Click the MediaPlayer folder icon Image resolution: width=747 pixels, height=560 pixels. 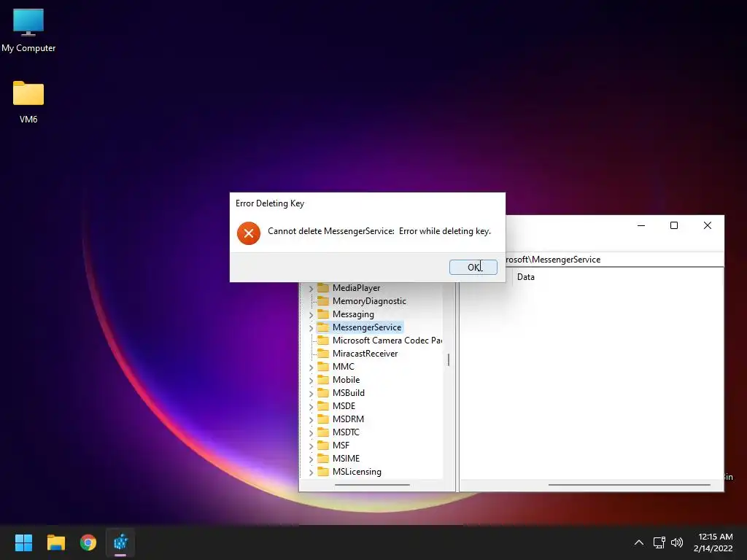coord(323,287)
